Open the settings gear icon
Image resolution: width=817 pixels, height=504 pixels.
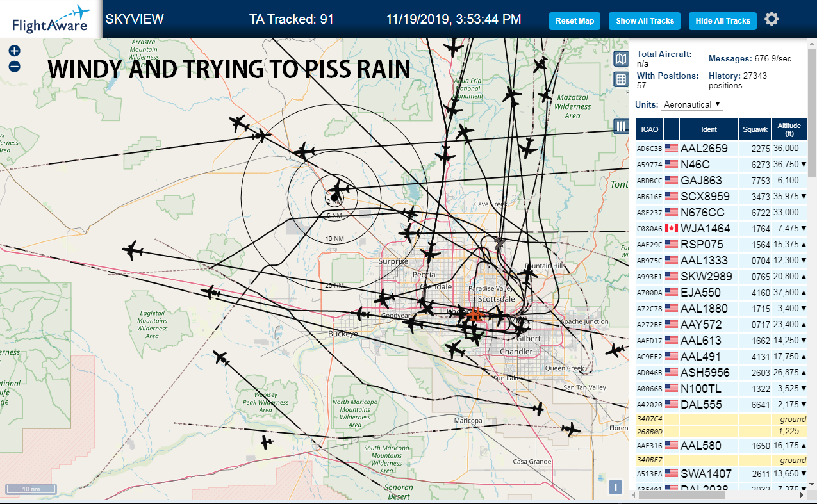click(x=772, y=19)
